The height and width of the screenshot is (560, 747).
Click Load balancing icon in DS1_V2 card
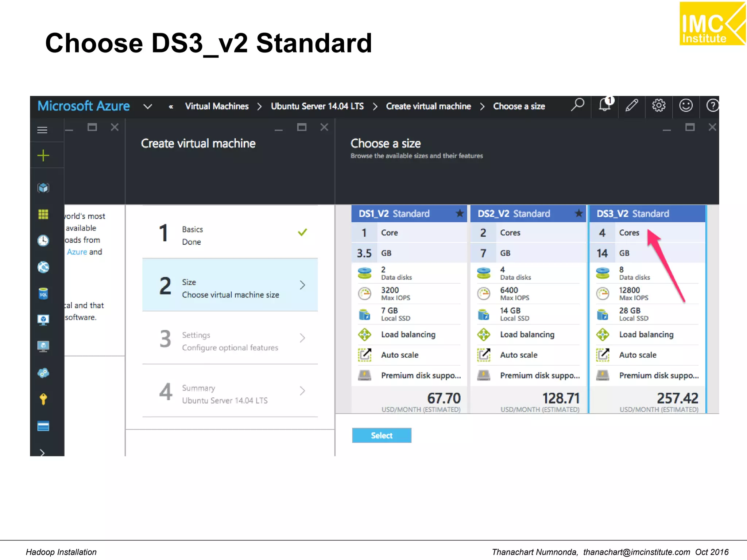click(x=364, y=334)
